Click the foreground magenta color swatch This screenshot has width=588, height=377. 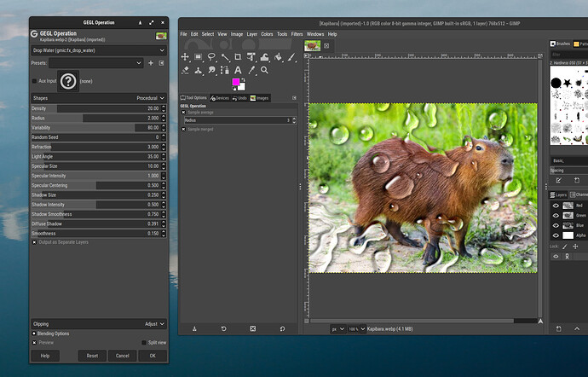point(238,83)
